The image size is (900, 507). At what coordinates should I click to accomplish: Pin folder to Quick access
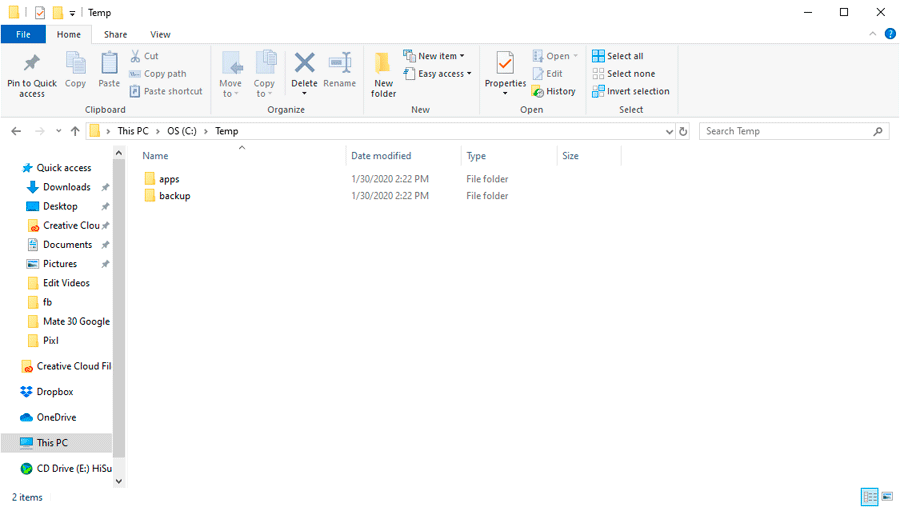pos(32,75)
